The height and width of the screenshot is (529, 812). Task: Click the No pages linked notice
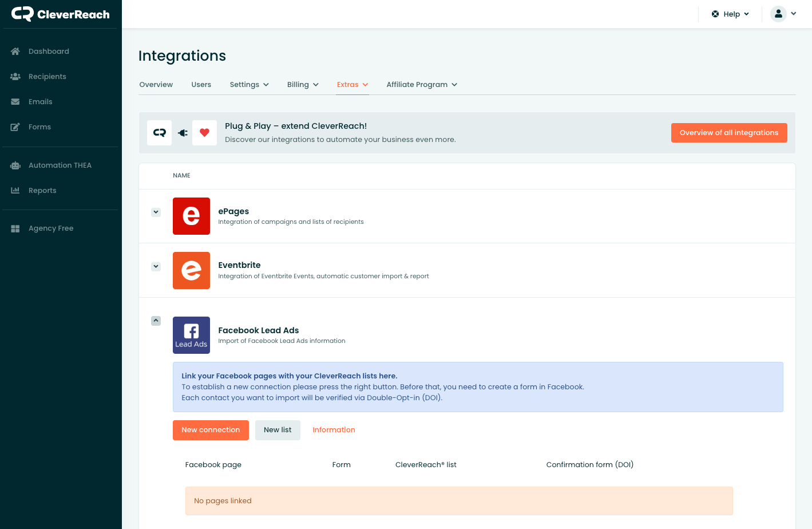click(x=459, y=501)
